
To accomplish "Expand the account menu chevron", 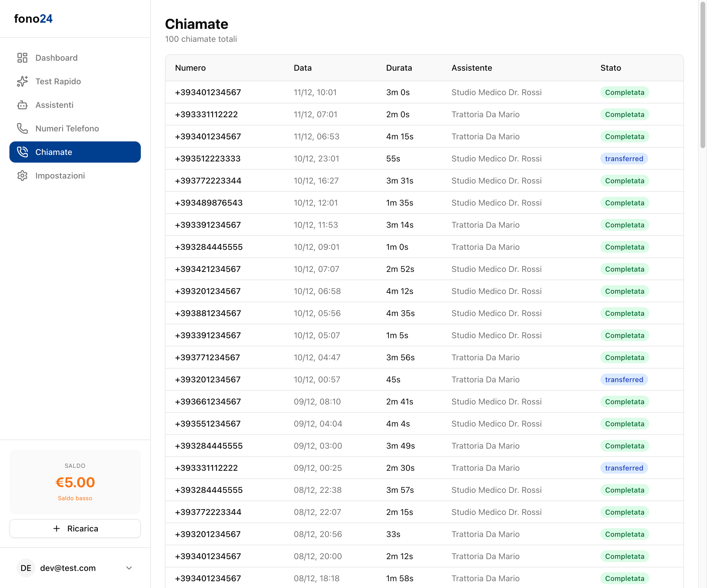I will pyautogui.click(x=129, y=568).
